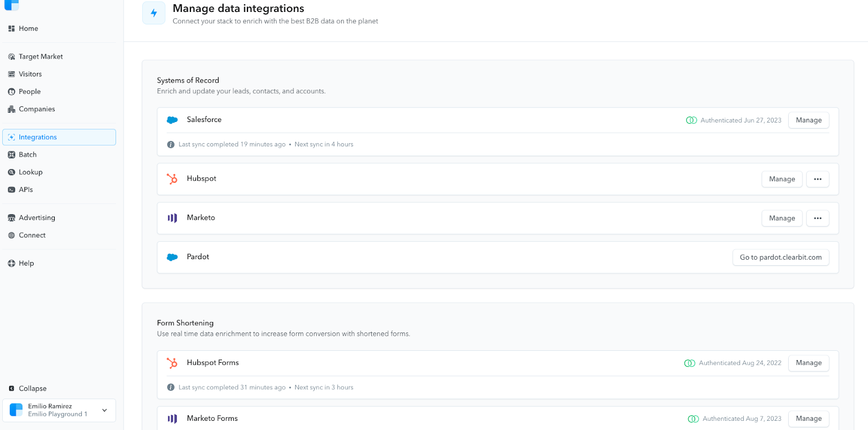Click the Pardot cloud logo
Screen dimensions: 868x430
click(x=173, y=257)
